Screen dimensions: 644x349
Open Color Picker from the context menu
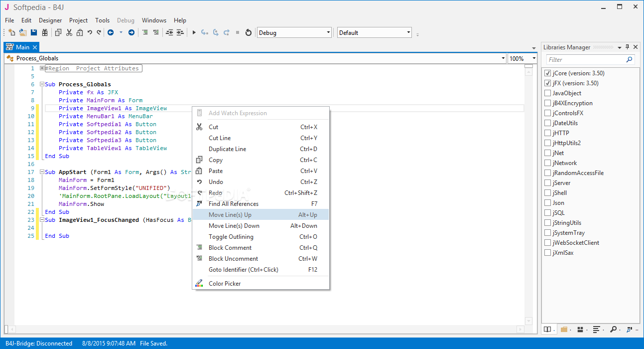[x=225, y=284]
